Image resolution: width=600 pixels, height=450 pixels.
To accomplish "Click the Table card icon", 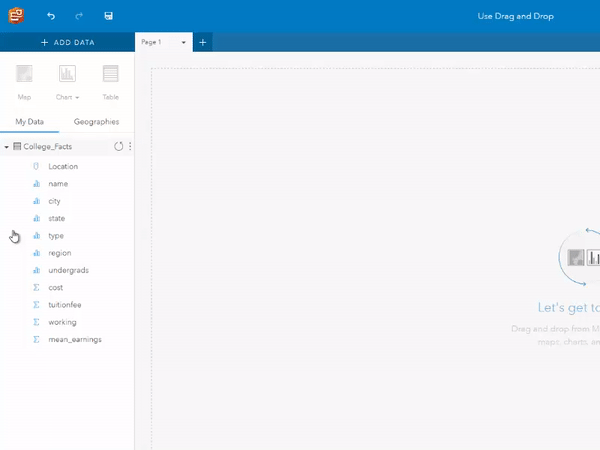I will point(111,74).
